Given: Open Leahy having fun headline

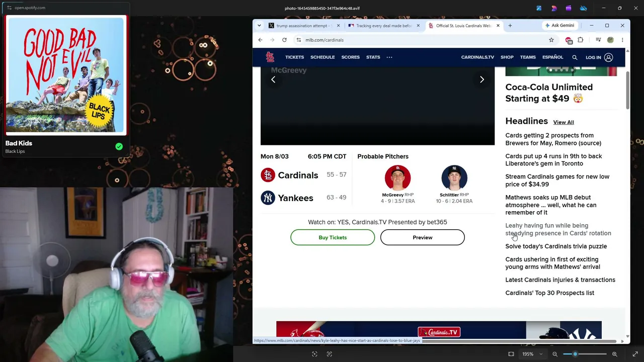Looking at the screenshot, I should click(x=558, y=229).
